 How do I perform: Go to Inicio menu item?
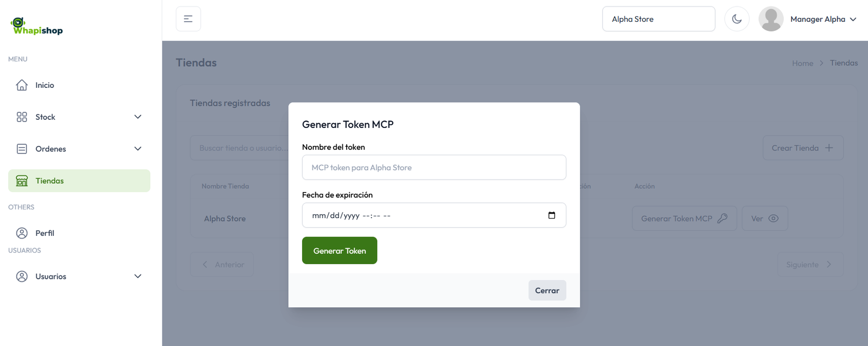pos(45,85)
